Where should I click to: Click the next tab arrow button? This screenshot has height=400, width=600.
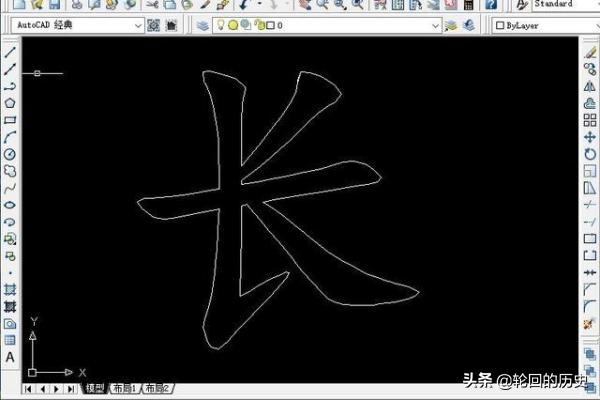click(57, 389)
